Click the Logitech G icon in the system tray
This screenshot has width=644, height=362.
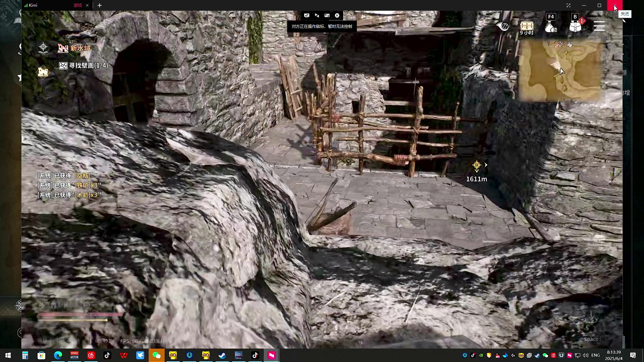tap(513, 355)
